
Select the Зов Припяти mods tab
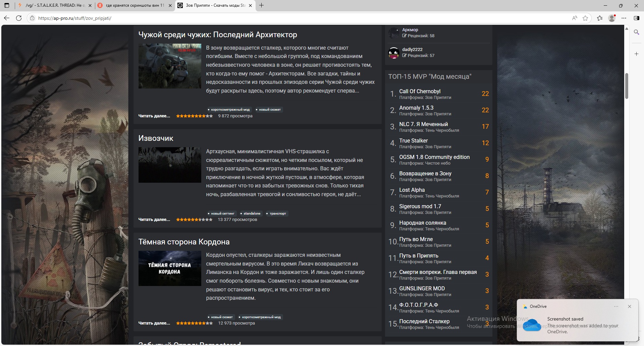pyautogui.click(x=215, y=5)
